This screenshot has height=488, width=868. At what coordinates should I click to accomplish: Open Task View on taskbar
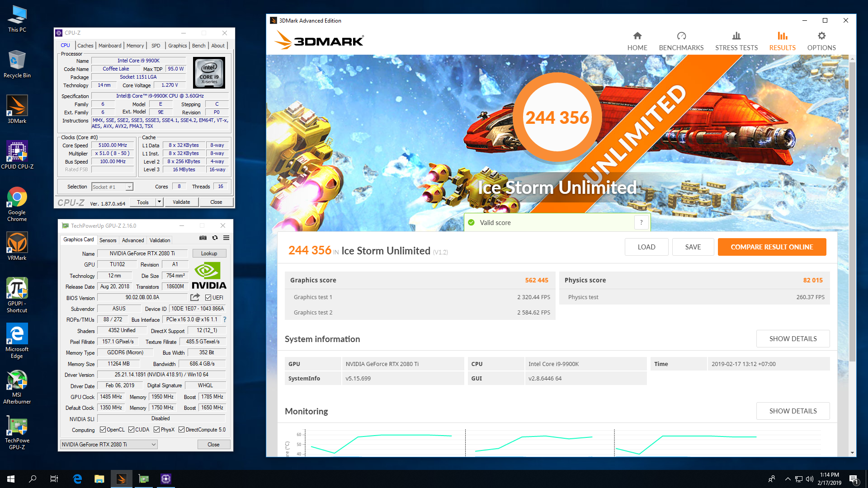pyautogui.click(x=54, y=479)
